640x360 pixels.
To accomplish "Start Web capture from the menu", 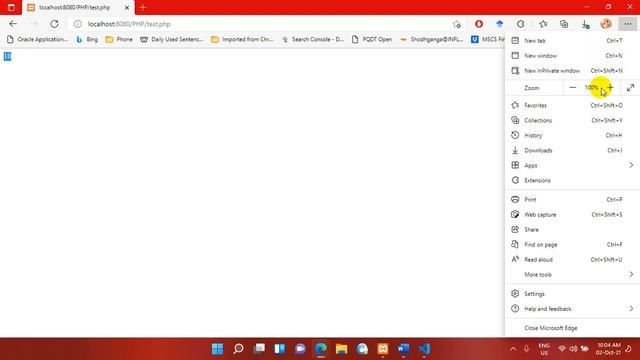I will (x=572, y=215).
